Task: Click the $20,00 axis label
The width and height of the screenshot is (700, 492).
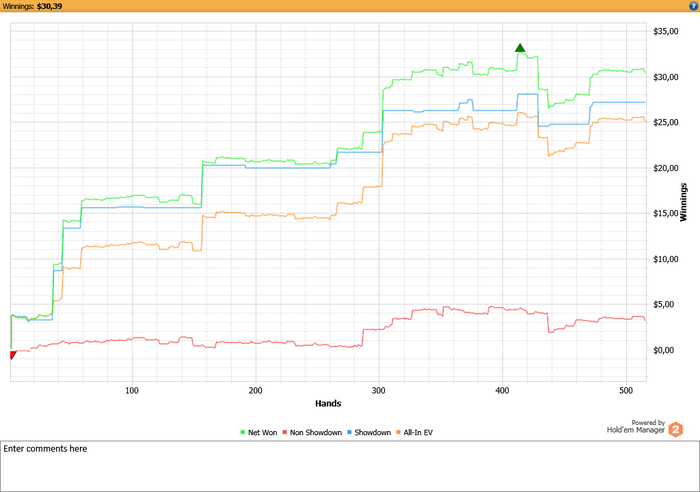Action: [x=666, y=168]
